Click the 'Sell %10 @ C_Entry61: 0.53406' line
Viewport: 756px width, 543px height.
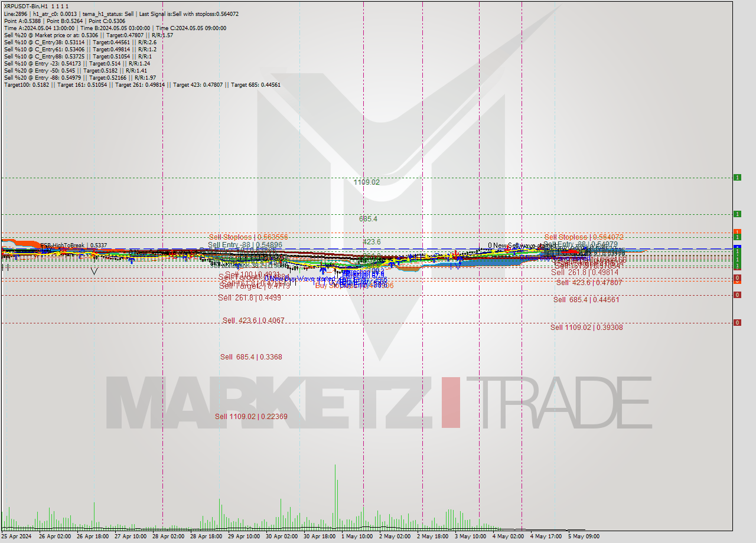(x=80, y=49)
